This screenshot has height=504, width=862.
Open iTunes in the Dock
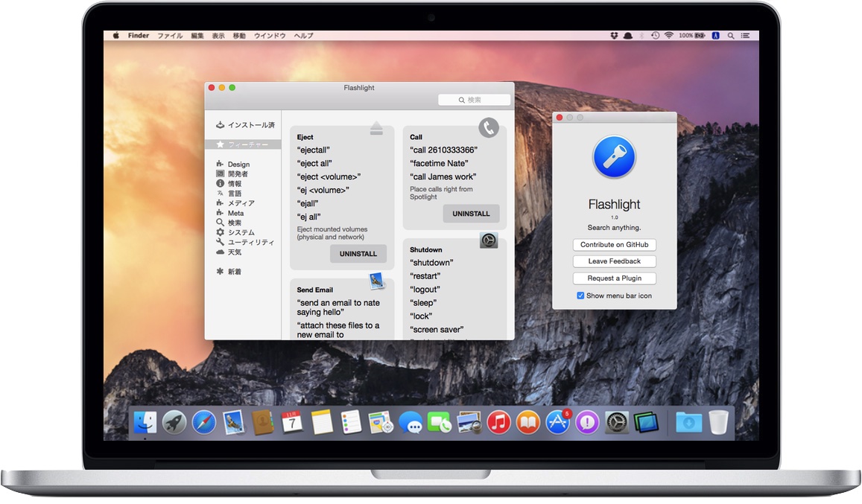pyautogui.click(x=499, y=423)
